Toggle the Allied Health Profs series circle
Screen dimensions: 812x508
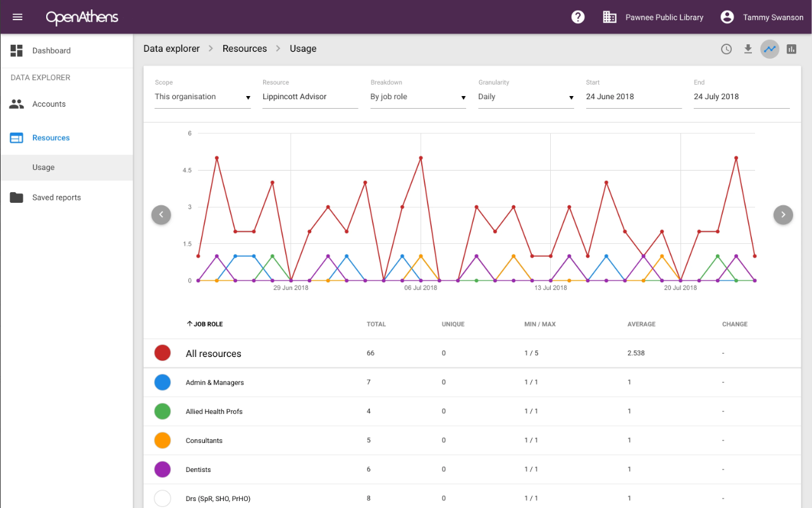pyautogui.click(x=163, y=411)
